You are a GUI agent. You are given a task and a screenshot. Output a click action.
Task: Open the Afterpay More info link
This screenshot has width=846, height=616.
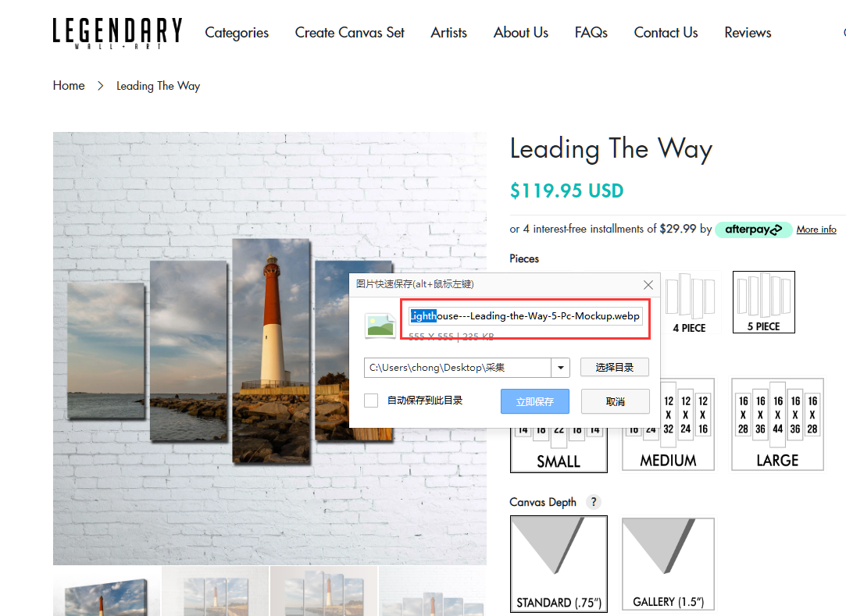click(x=816, y=230)
